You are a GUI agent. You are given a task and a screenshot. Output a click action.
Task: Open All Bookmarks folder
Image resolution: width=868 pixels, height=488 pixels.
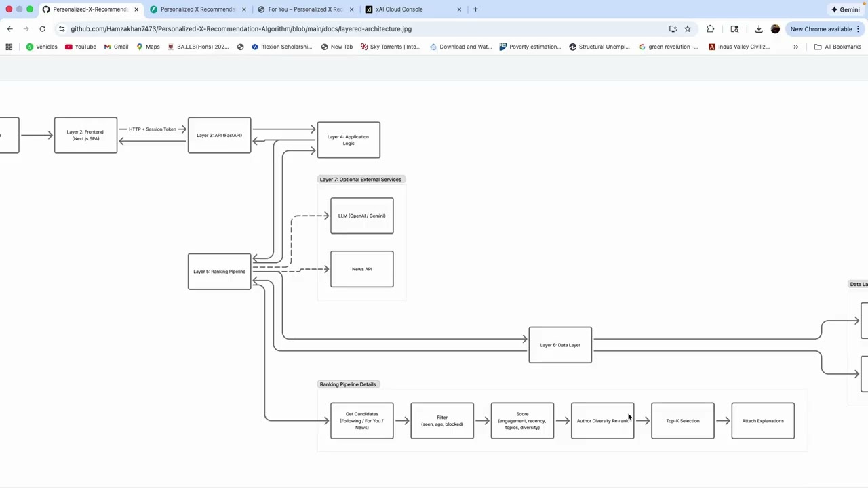[837, 47]
